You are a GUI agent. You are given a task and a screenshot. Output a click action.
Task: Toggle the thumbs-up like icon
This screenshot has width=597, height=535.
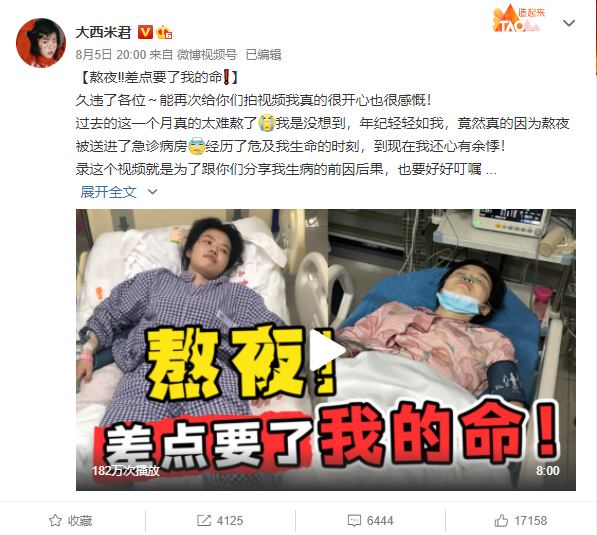[x=501, y=520]
